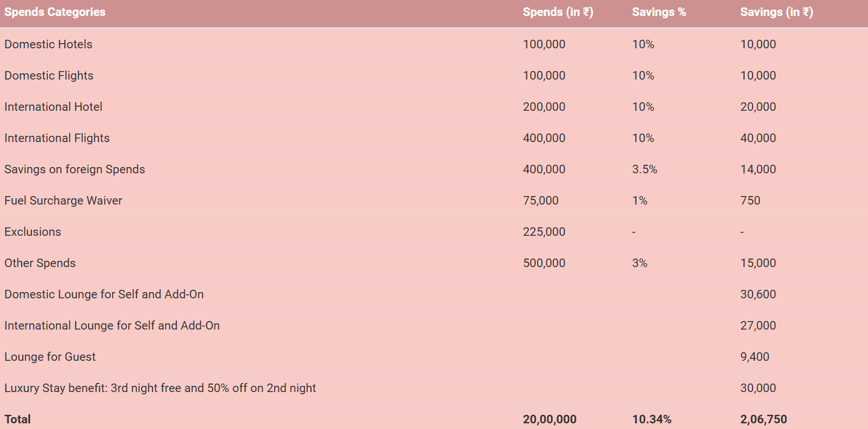Click the Spends Categories column header
Viewport: 868px width, 429px height.
click(55, 13)
